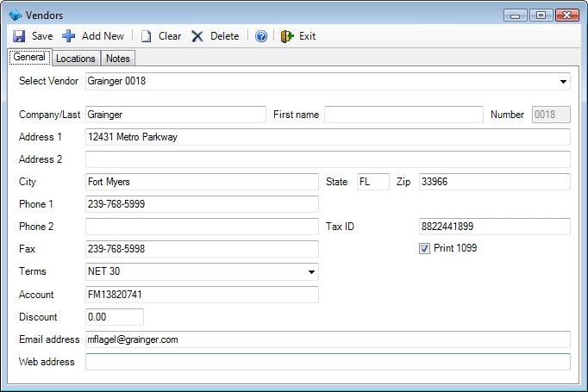Maximize the Vendors window
This screenshot has height=392, width=588.
[541, 16]
